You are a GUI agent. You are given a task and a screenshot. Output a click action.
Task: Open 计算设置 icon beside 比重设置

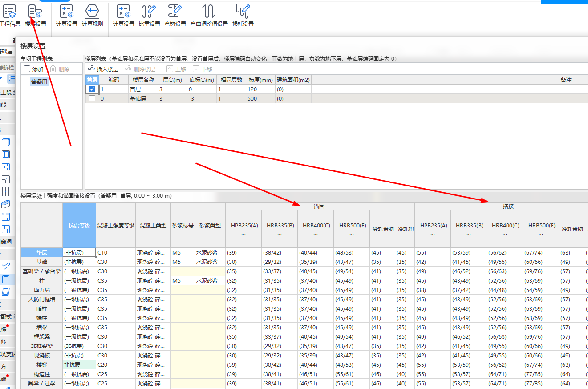click(x=123, y=15)
